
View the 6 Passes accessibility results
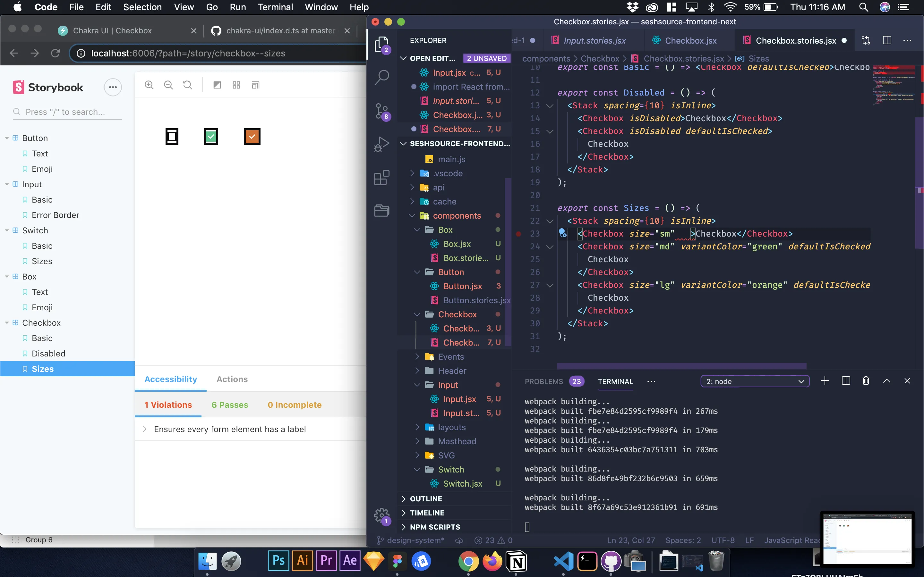coord(229,405)
